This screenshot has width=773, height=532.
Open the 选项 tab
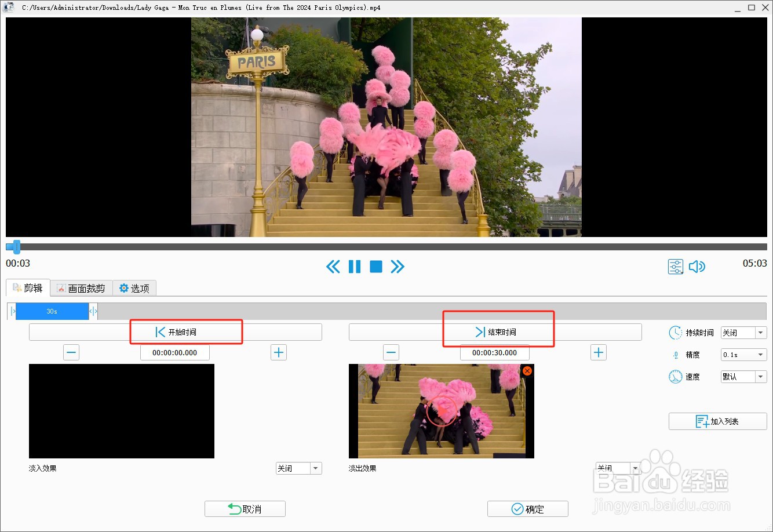(134, 288)
